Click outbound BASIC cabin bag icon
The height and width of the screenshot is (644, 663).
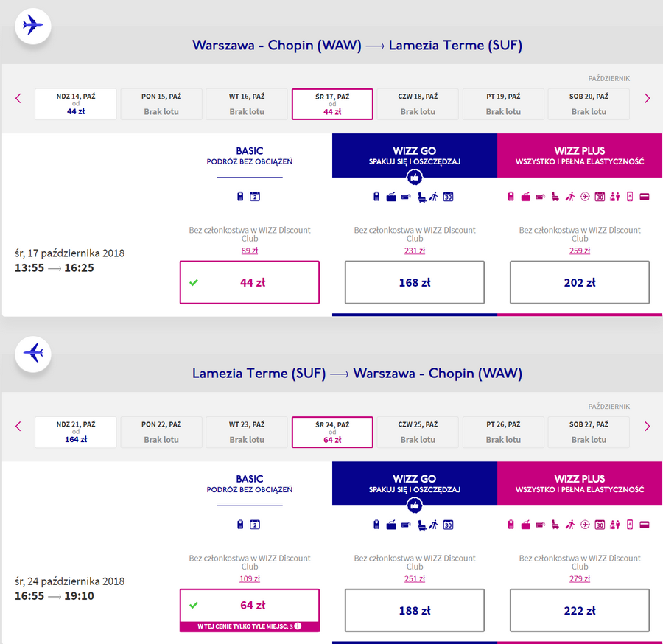point(240,196)
